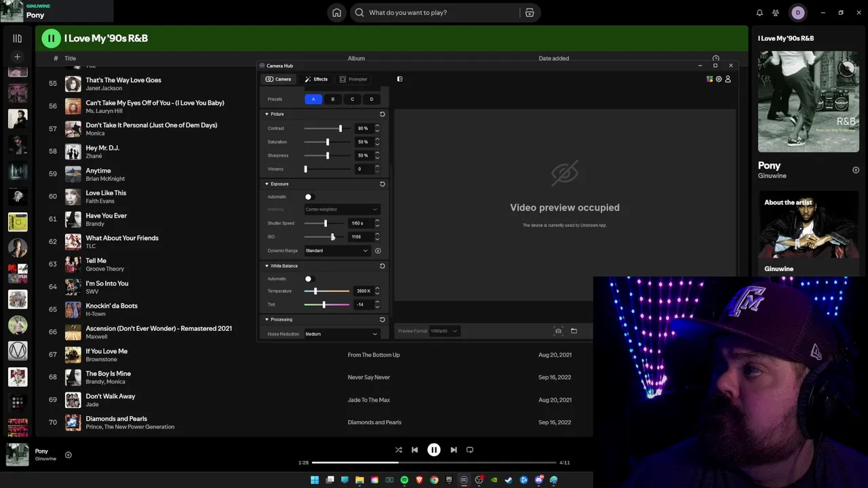This screenshot has width=868, height=488.
Task: Open Windows Start menu
Action: coord(315,480)
